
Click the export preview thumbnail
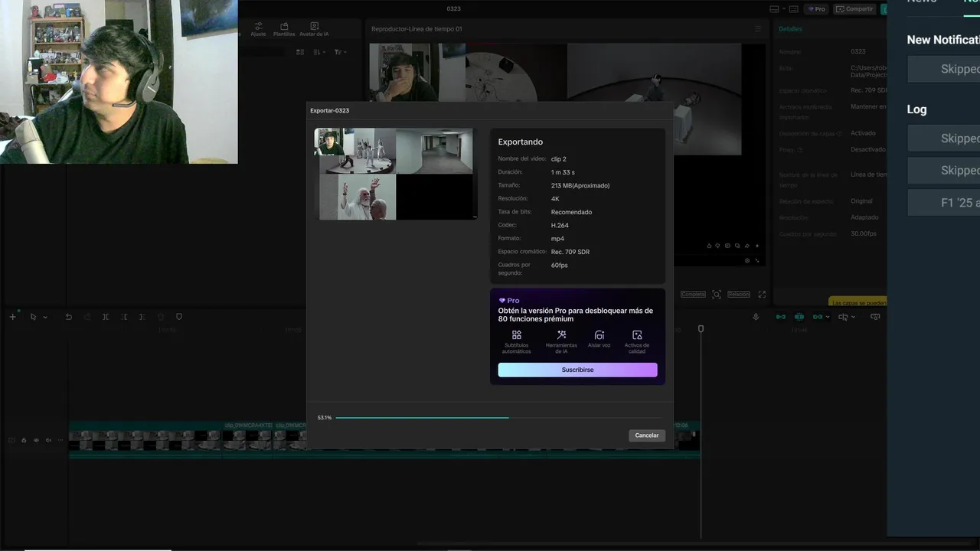coord(396,174)
